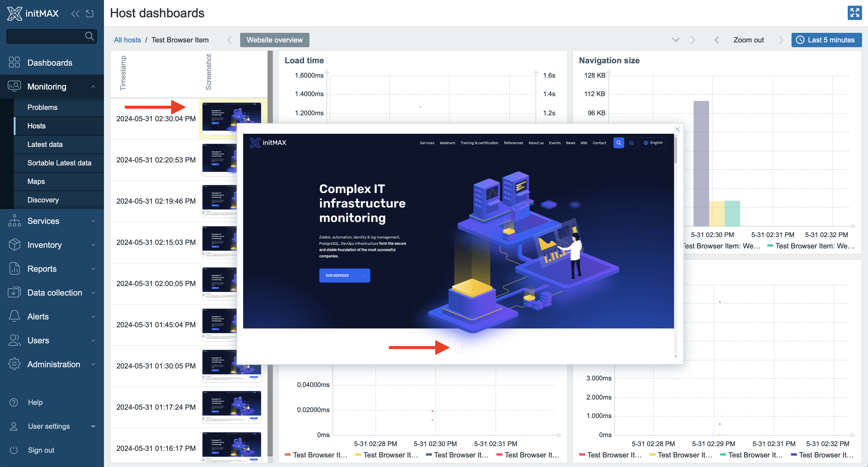Open the Dashboards menu icon
Viewport: 868px width, 467px height.
click(x=14, y=62)
